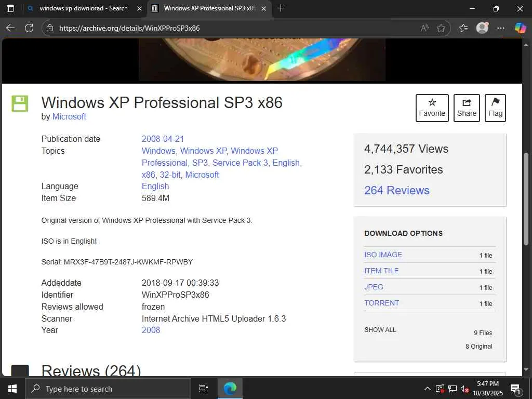The width and height of the screenshot is (532, 399).
Task: Open the browser Favorites list icon
Action: tap(463, 28)
